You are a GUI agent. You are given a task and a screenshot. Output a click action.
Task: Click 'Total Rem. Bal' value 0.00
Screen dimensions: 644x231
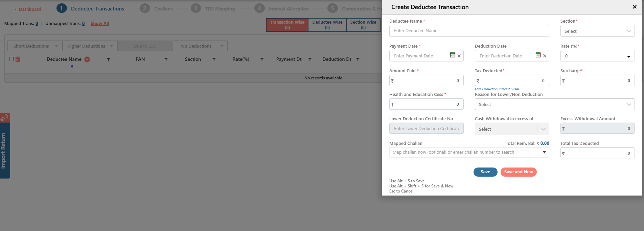click(545, 143)
